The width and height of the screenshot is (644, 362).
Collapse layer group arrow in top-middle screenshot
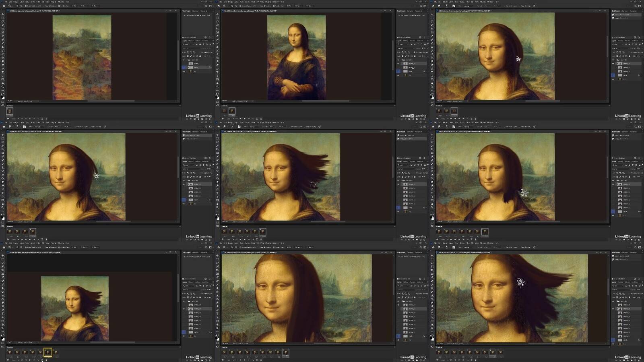402,60
